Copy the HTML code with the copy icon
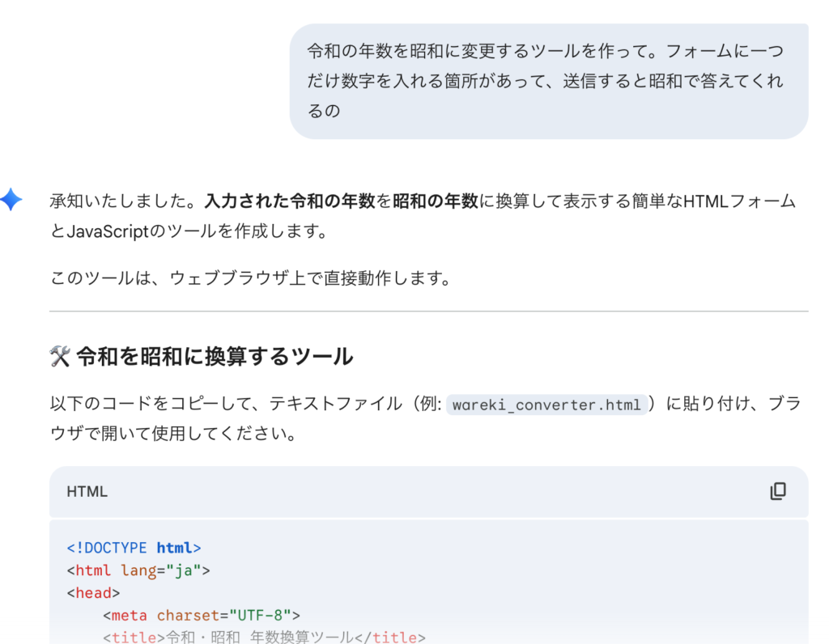This screenshot has width=829, height=644. [x=777, y=491]
